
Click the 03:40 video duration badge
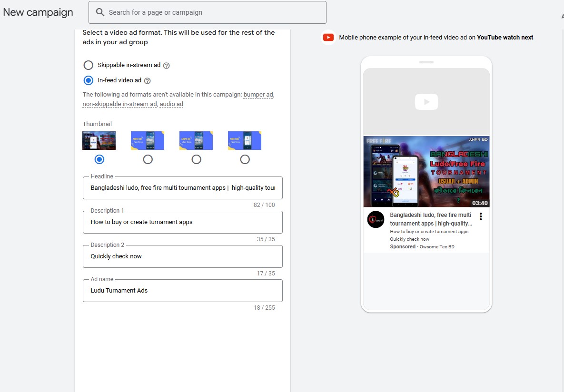point(480,203)
